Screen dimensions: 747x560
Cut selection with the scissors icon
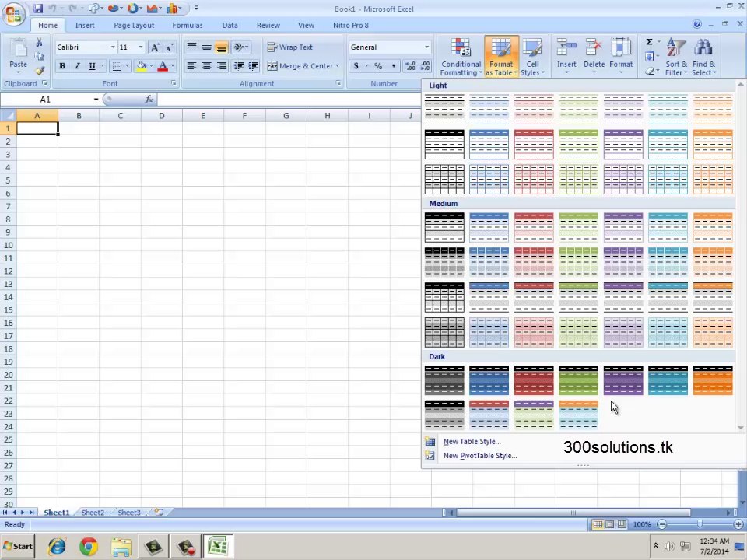pos(40,42)
